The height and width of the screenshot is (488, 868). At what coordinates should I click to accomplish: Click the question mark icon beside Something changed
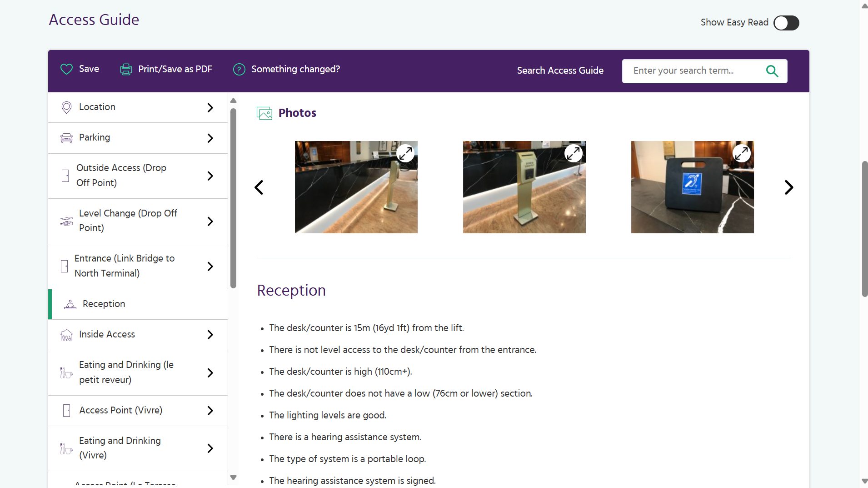pos(239,69)
